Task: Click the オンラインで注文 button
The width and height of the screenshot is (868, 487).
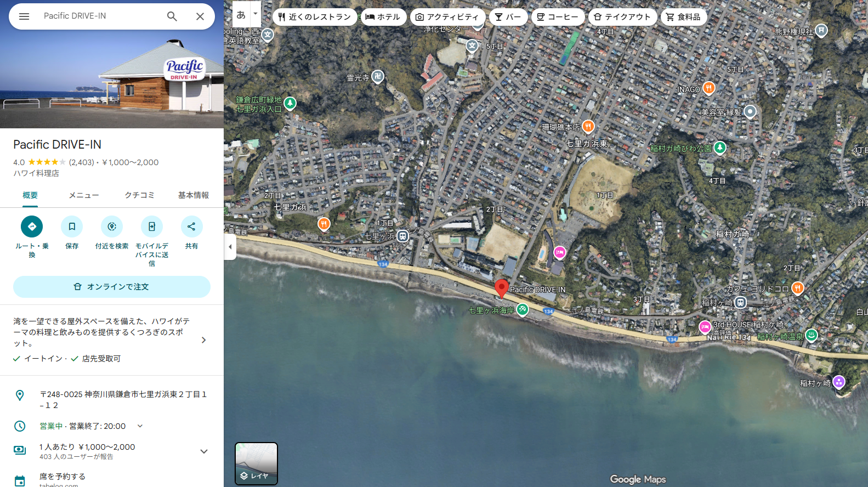Action: click(112, 287)
